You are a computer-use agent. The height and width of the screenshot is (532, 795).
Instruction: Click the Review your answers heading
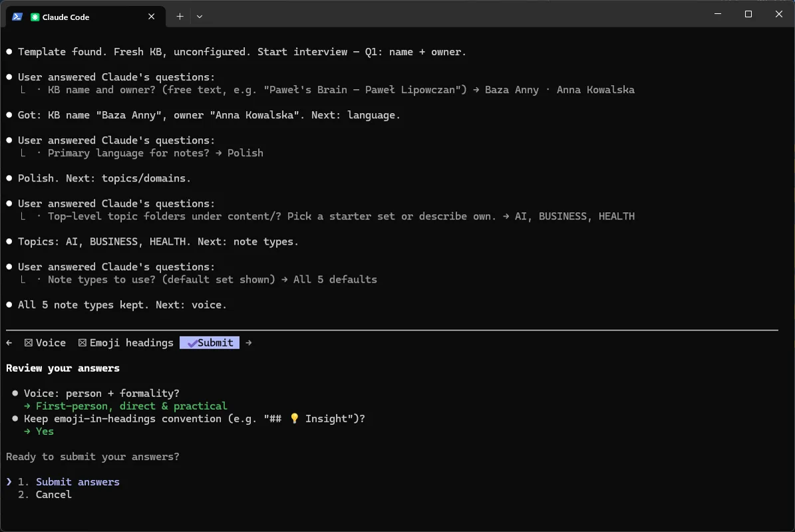[x=63, y=368]
